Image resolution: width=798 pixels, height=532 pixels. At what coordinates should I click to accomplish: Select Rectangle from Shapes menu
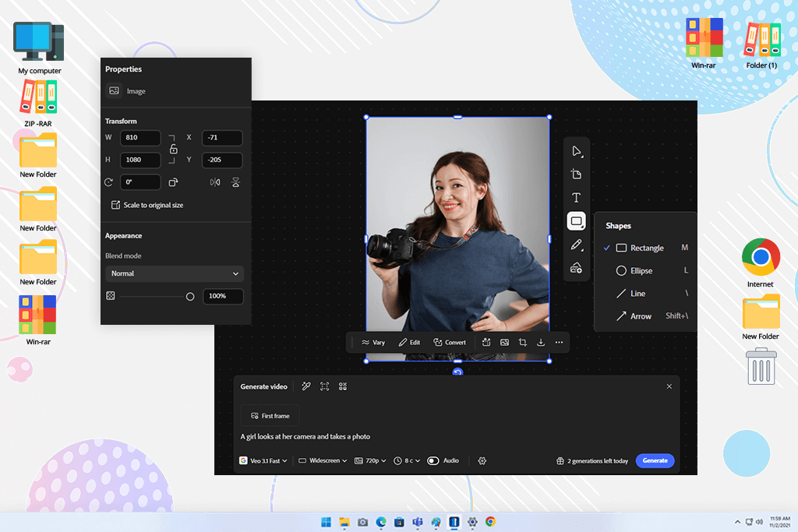pyautogui.click(x=646, y=248)
